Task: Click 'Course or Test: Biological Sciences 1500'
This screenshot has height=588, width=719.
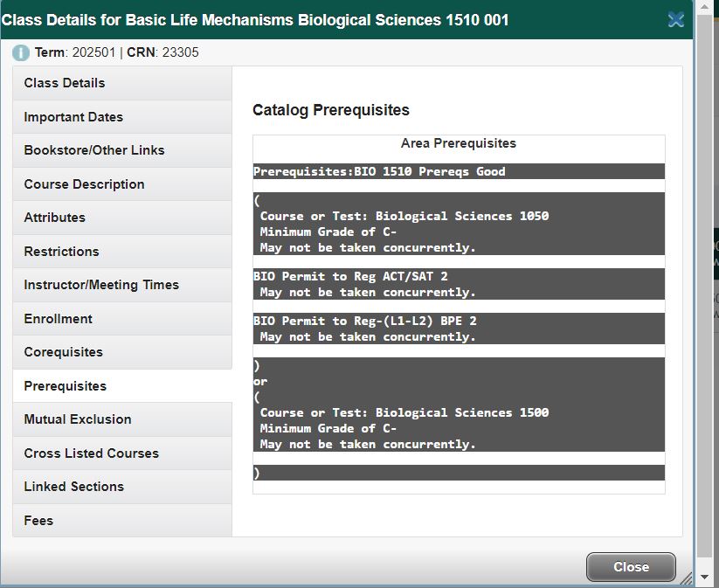Action: pos(404,412)
